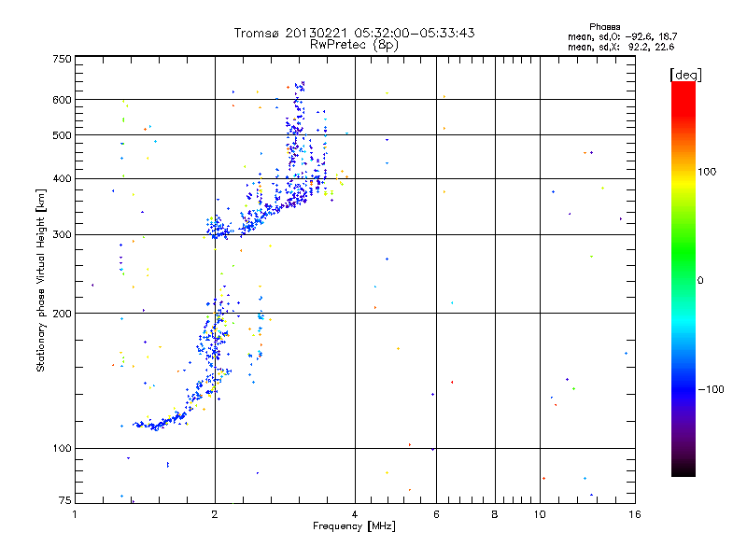The width and height of the screenshot is (747, 560).
Task: Click the y-axis '75' tick label
Action: point(65,500)
